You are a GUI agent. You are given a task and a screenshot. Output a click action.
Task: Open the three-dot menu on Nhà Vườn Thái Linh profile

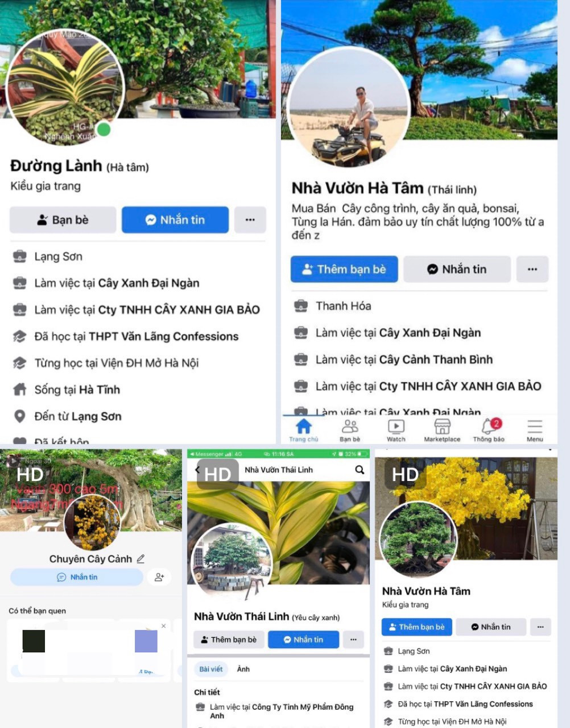tap(353, 640)
